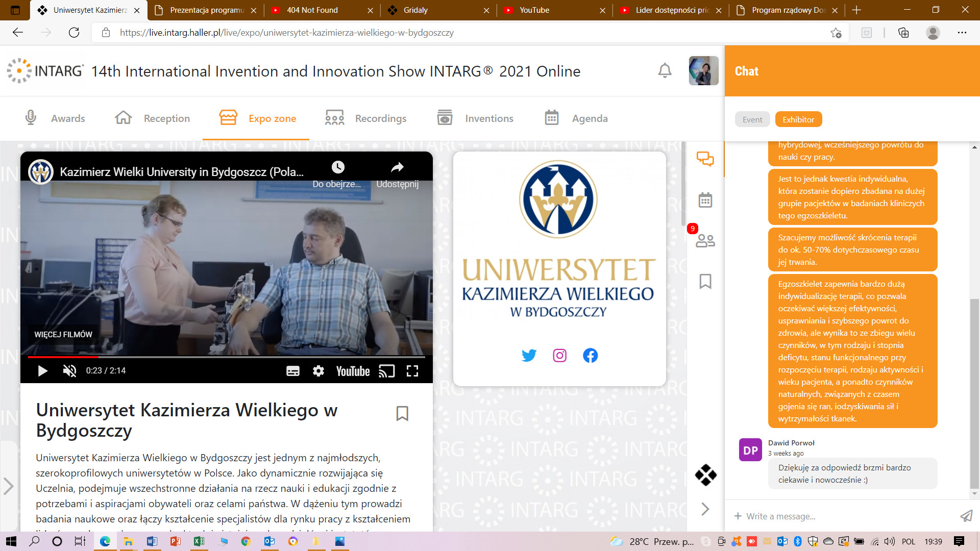Switch to Prezentacja programu tab

click(206, 10)
